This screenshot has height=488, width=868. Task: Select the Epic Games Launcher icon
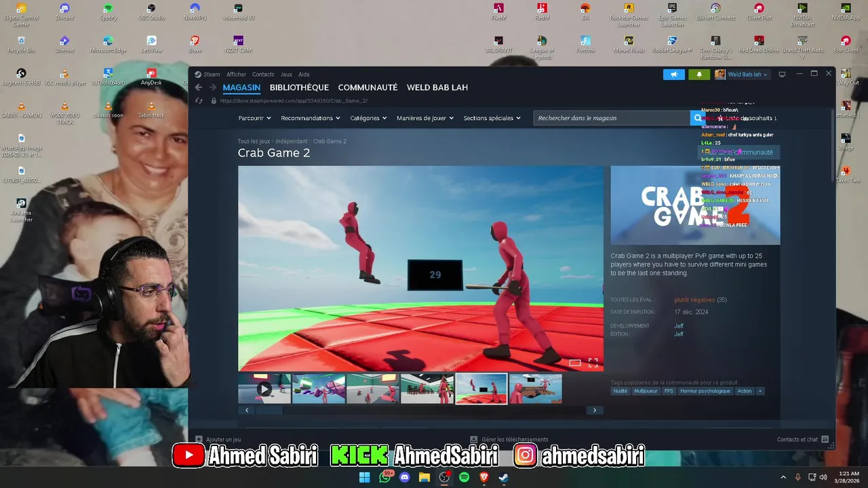point(672,15)
